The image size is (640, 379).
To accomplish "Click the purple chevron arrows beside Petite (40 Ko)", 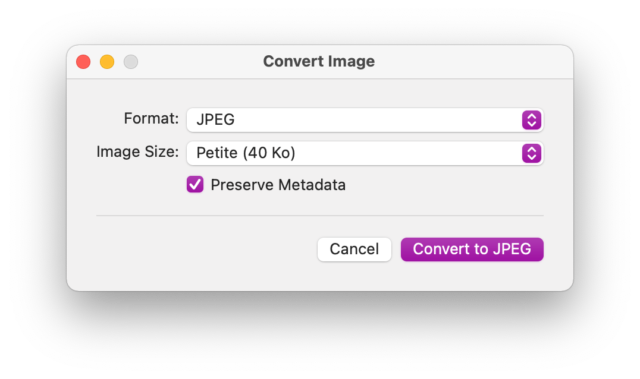I will 531,153.
